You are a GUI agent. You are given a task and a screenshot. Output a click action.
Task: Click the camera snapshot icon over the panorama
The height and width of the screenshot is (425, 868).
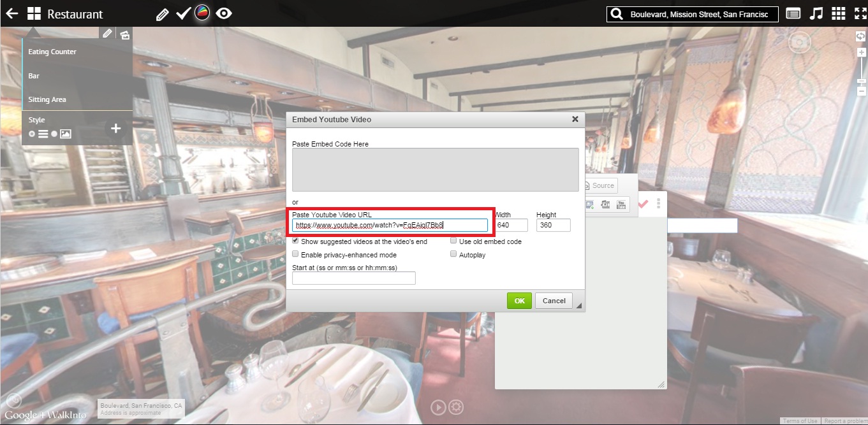799,43
